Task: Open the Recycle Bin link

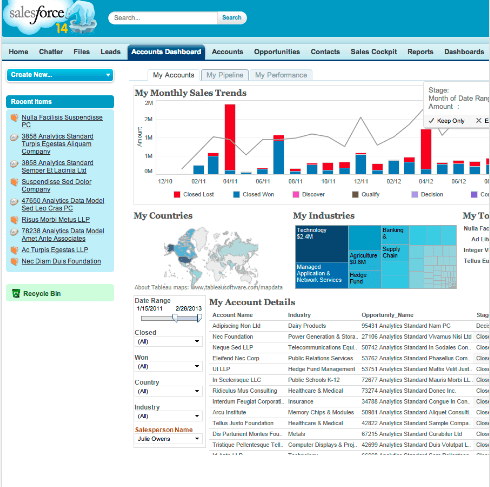Action: 42,294
